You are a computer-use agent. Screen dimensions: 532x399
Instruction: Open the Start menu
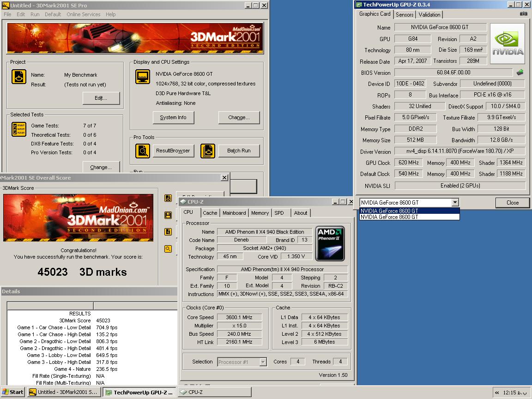[x=13, y=392]
